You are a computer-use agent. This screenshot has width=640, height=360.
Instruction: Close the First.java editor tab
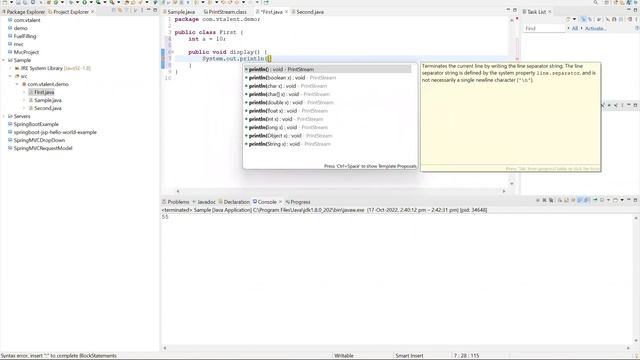[286, 12]
